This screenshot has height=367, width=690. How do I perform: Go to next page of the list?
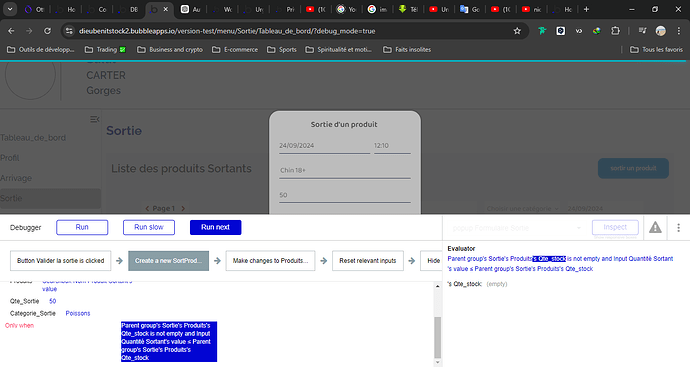coord(183,209)
